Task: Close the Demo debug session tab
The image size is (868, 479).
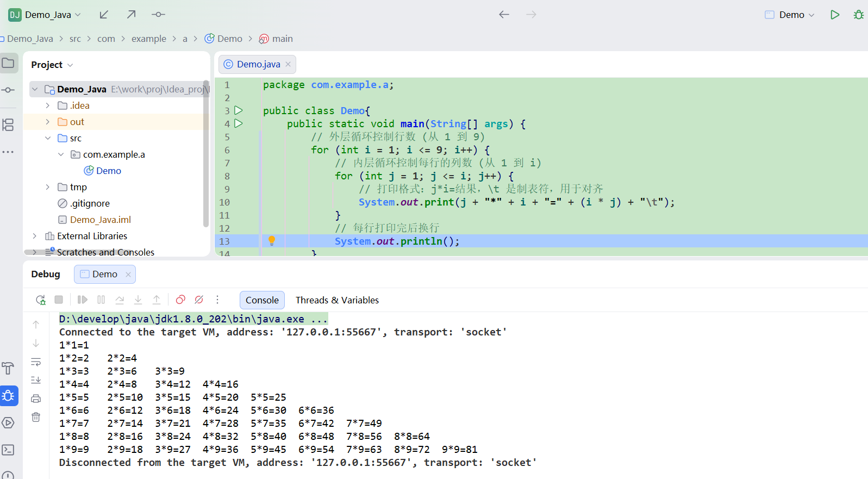Action: point(128,275)
